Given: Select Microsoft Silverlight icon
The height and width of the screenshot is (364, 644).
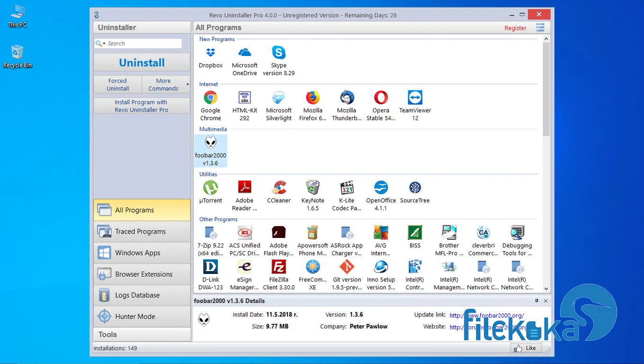Looking at the screenshot, I should coord(279,98).
